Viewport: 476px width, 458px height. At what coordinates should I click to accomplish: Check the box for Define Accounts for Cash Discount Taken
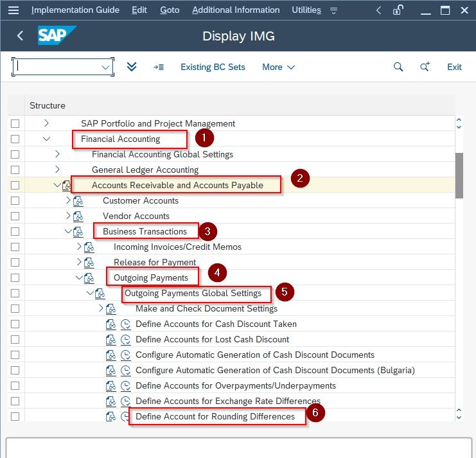(x=15, y=324)
